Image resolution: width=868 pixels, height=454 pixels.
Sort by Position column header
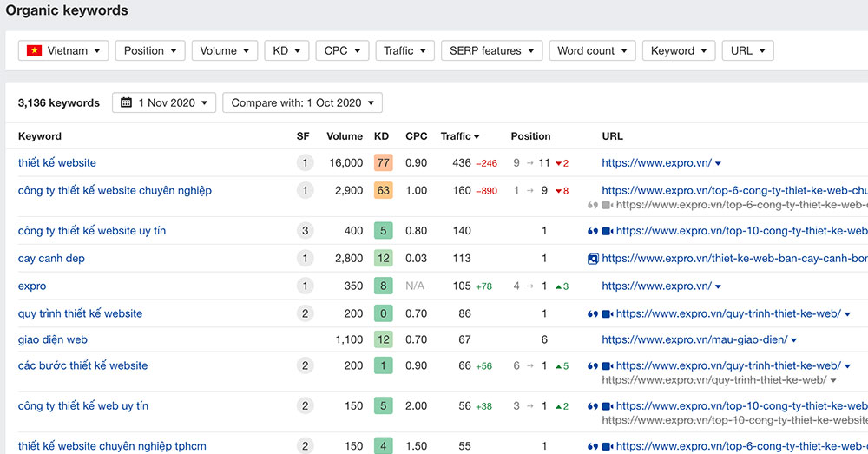coord(530,136)
